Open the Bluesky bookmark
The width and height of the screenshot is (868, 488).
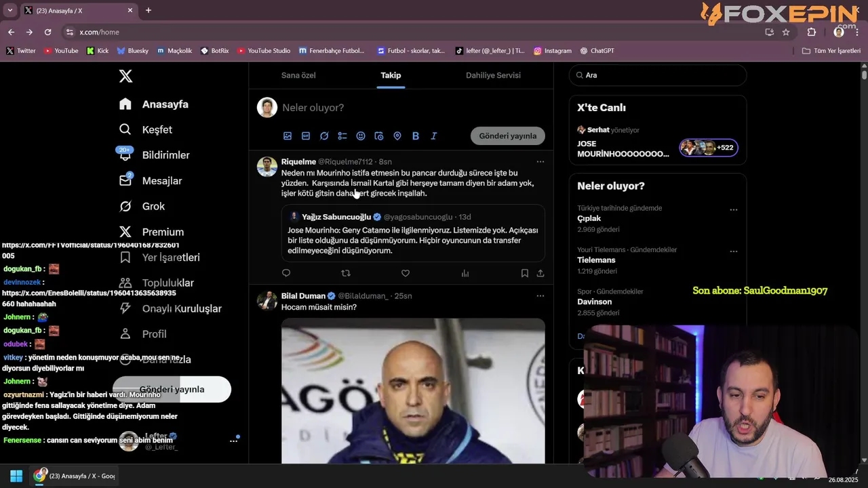pyautogui.click(x=132, y=51)
